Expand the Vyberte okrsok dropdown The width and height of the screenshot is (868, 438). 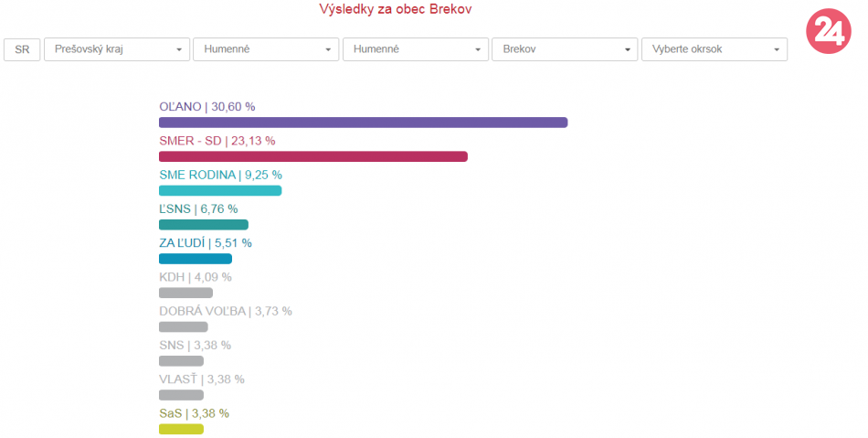tap(715, 49)
